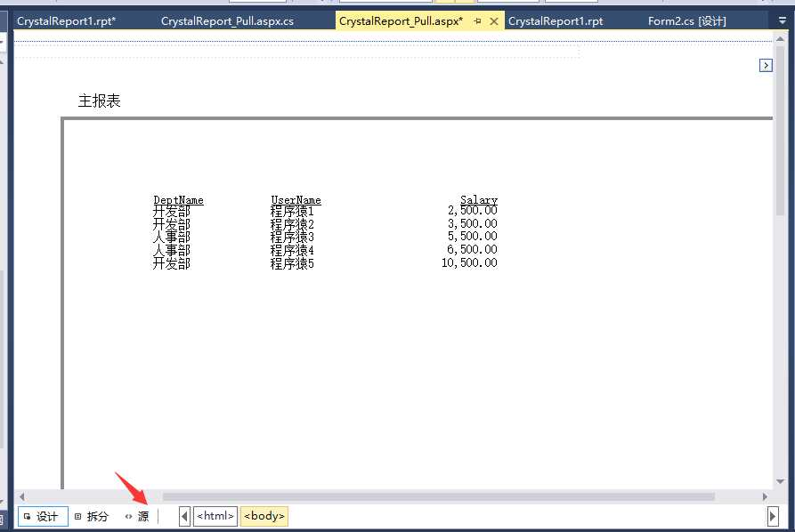Switch to Design (设计) view
795x532 pixels.
point(43,516)
